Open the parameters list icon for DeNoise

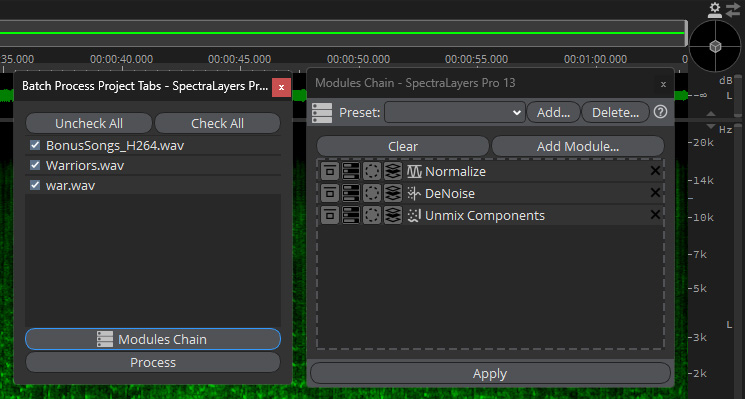(351, 193)
